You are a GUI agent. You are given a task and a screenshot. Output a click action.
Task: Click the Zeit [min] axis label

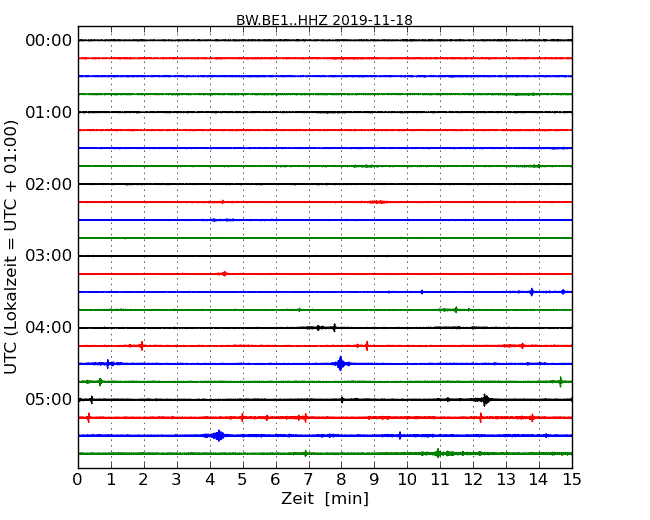click(x=325, y=498)
